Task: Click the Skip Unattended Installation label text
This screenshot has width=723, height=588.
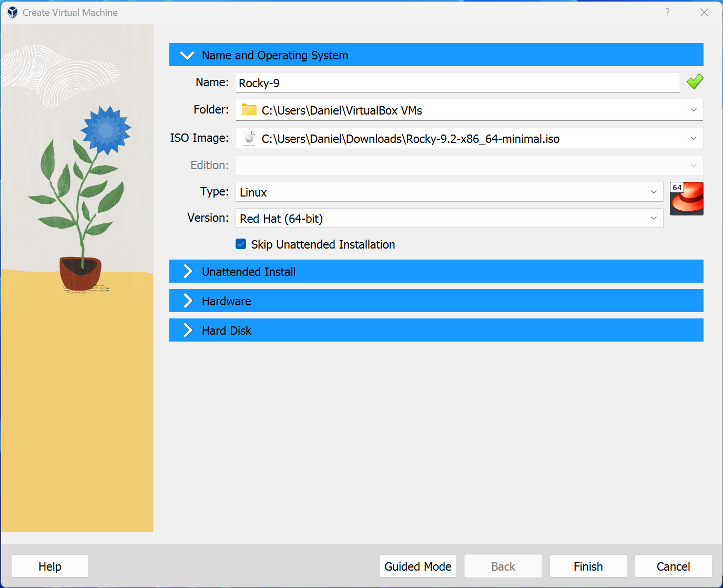Action: pos(323,244)
